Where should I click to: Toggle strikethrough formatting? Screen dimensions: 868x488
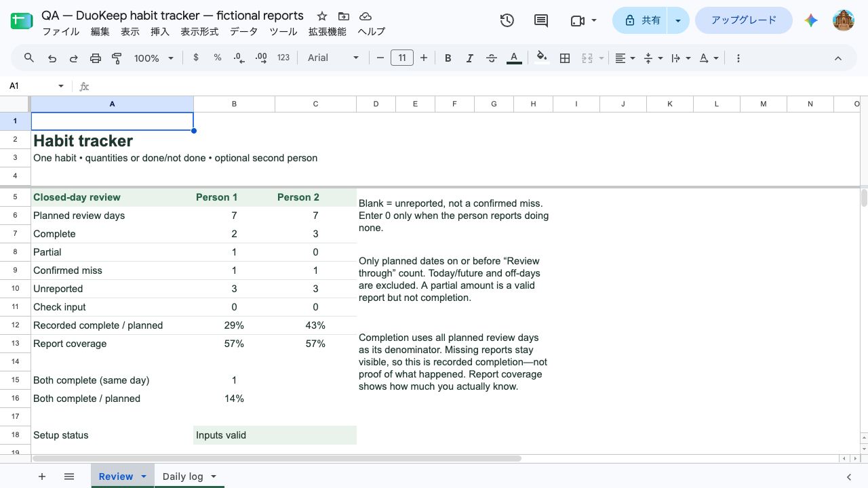click(x=492, y=58)
